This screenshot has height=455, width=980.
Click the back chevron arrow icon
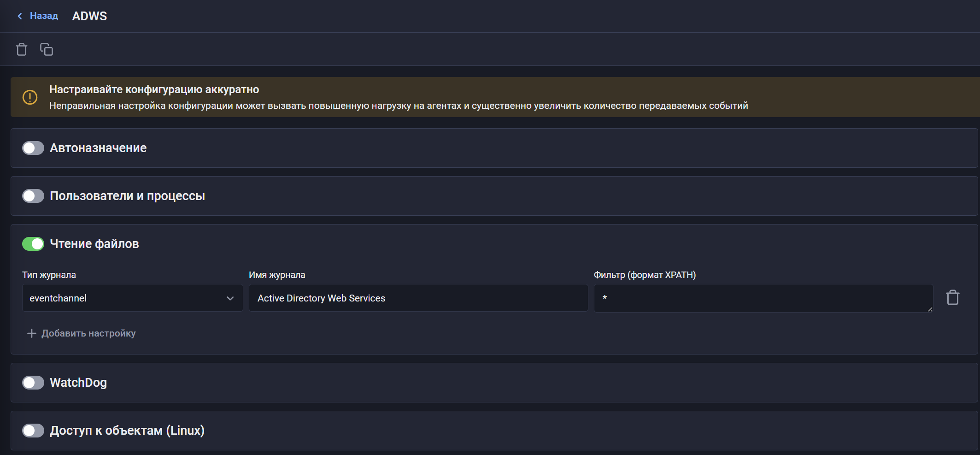click(20, 16)
